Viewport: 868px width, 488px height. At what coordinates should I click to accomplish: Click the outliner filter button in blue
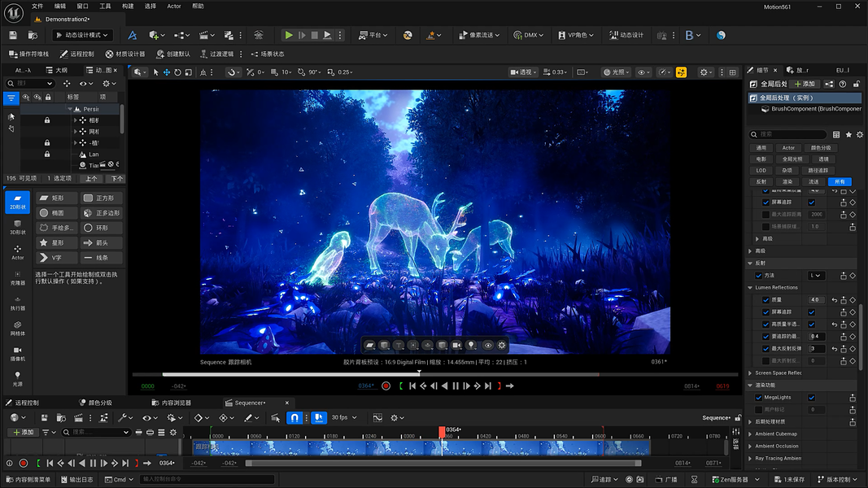(x=11, y=98)
